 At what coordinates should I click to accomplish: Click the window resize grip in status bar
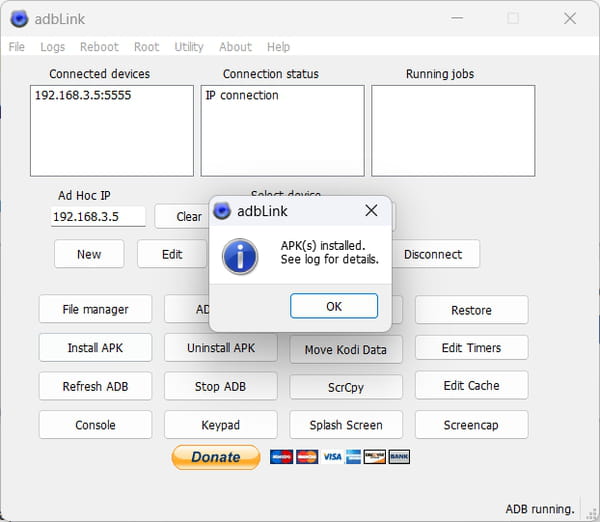point(592,514)
